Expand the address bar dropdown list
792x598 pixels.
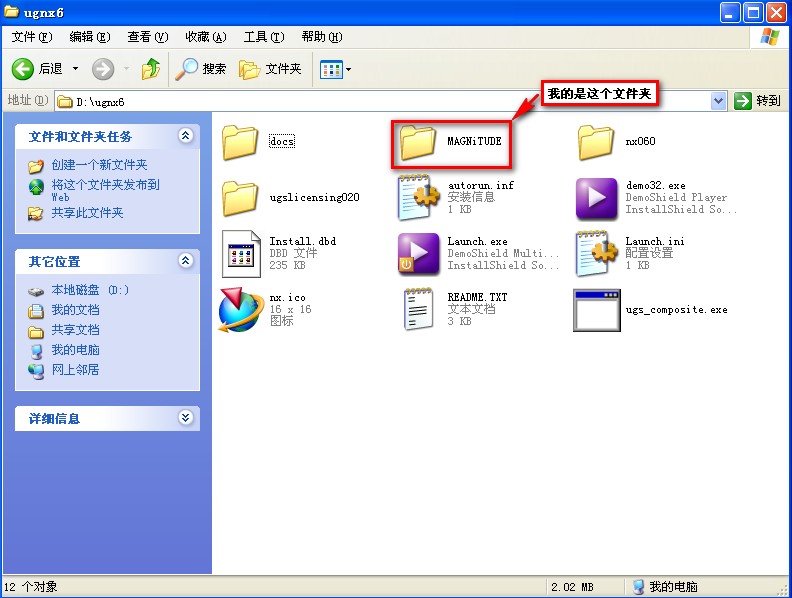[718, 102]
